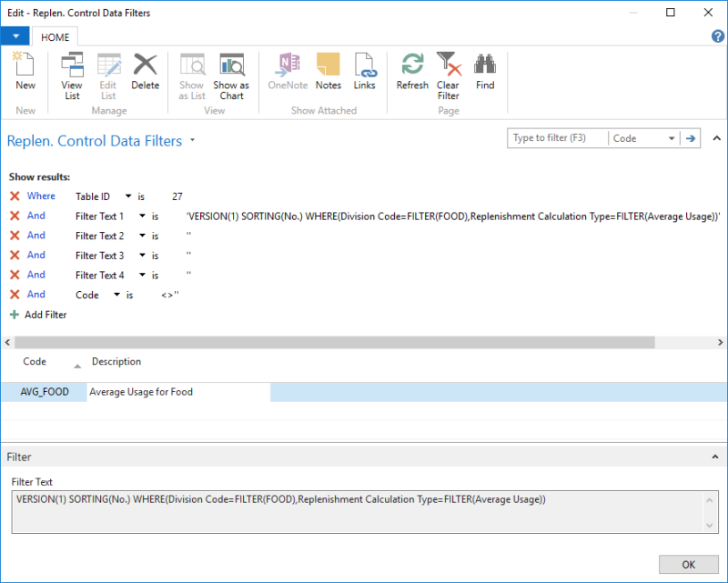Collapse the filter pane chevron
Image resolution: width=728 pixels, height=583 pixels.
(717, 138)
